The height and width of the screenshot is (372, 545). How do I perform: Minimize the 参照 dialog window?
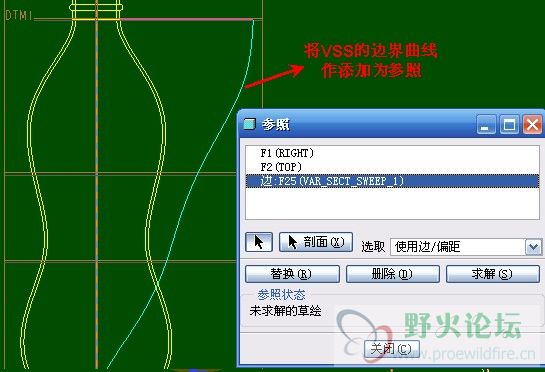point(486,124)
